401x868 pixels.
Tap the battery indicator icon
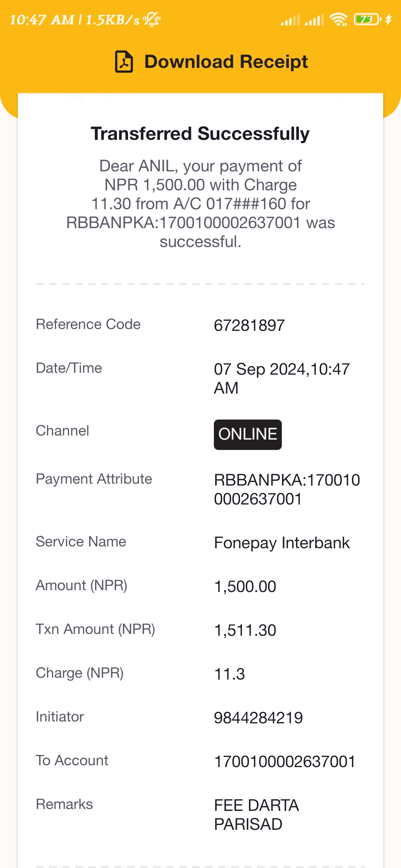[x=368, y=19]
